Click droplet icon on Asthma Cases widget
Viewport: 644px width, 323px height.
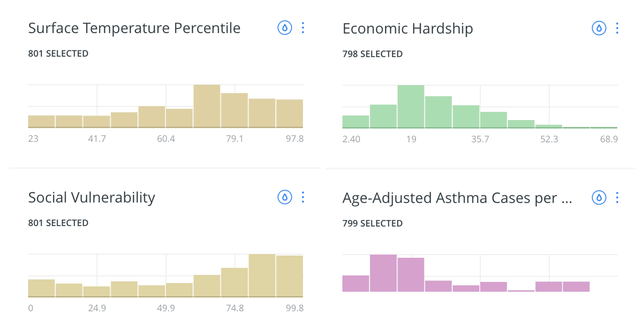pyautogui.click(x=599, y=198)
